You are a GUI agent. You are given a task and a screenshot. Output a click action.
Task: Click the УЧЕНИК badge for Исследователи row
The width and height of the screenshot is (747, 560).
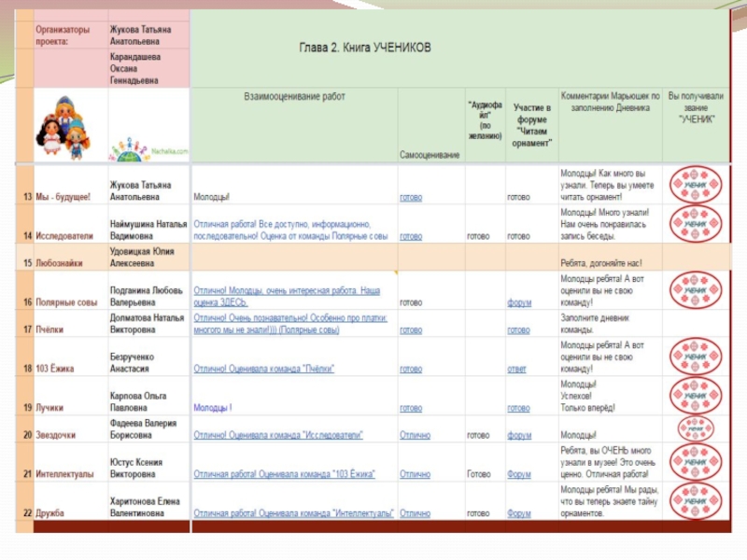coord(696,224)
